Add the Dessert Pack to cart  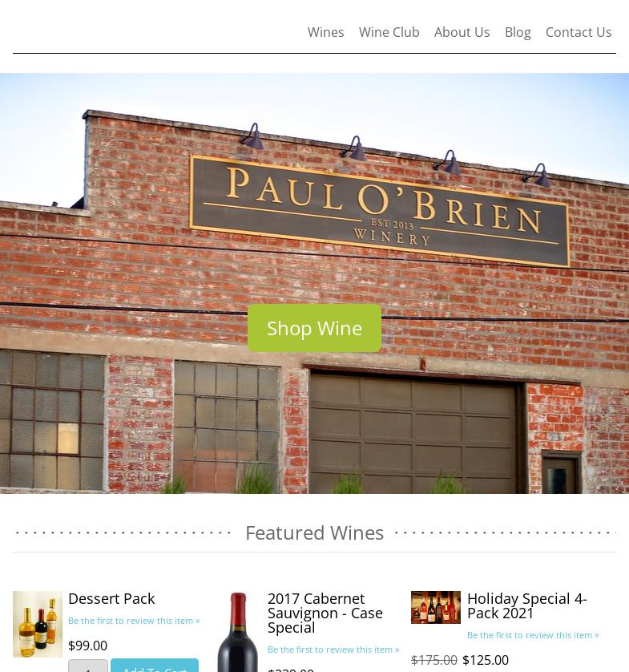pos(155,666)
